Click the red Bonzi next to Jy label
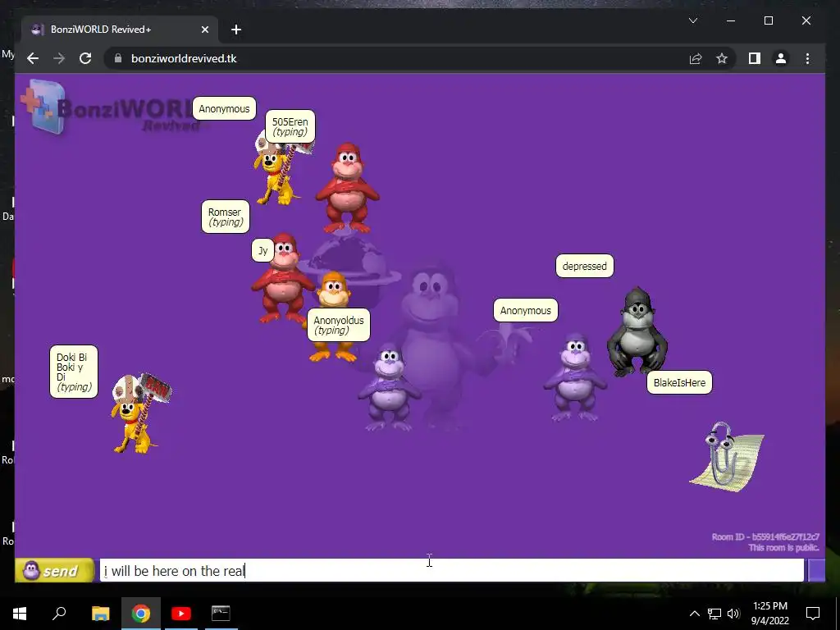 pyautogui.click(x=283, y=279)
